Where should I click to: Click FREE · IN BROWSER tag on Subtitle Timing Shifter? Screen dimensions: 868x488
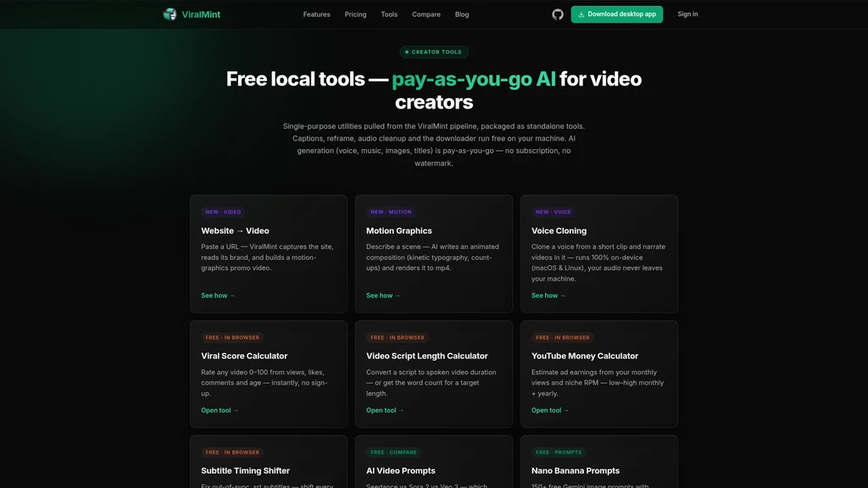tap(232, 452)
